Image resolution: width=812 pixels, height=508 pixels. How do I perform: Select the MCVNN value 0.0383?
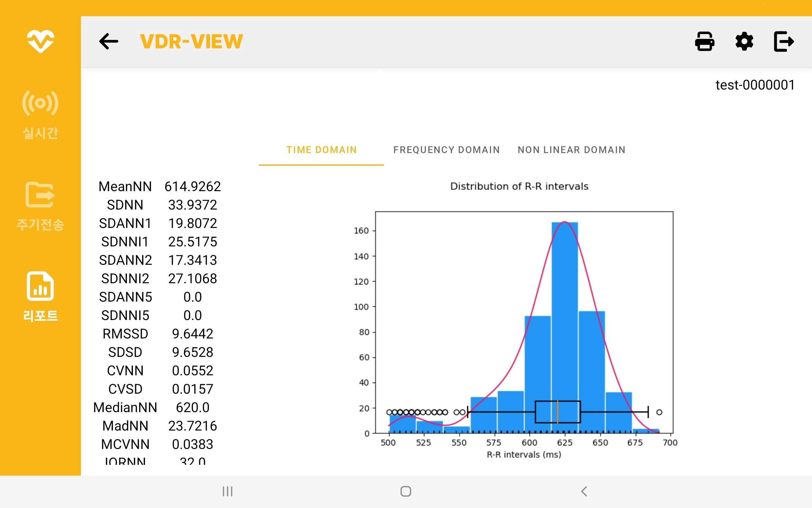[193, 445]
